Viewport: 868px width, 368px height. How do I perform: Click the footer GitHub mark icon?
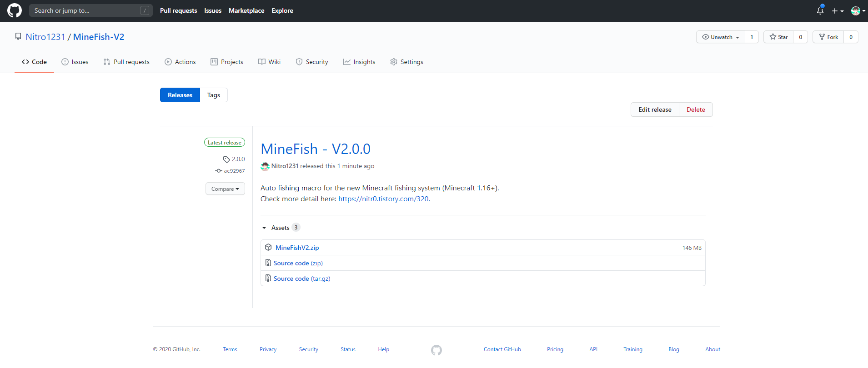(437, 350)
